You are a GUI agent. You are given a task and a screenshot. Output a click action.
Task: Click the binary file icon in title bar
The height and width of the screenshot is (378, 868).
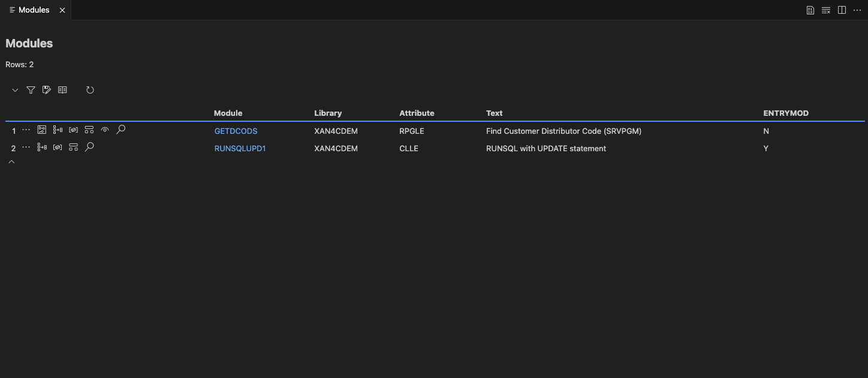tap(810, 10)
